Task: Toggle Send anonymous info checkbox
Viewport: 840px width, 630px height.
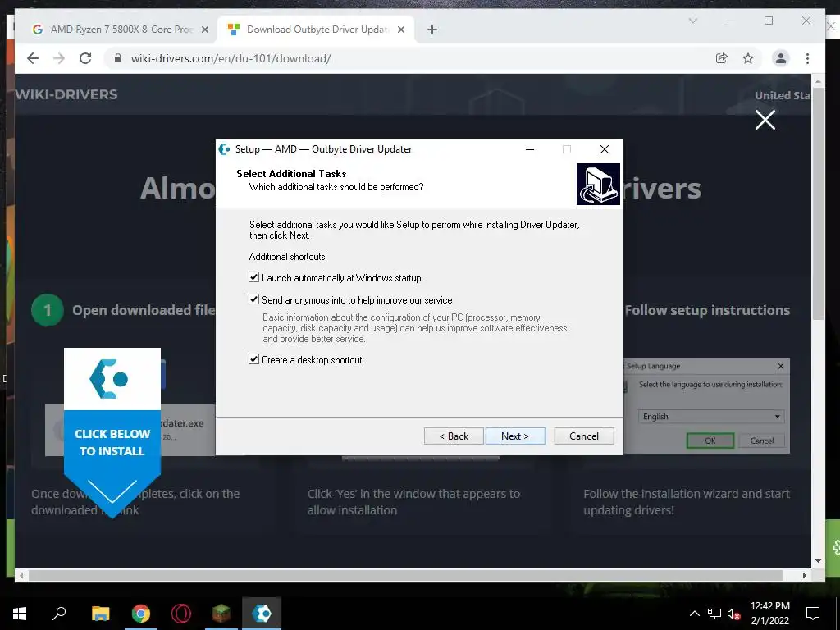Action: (x=254, y=299)
